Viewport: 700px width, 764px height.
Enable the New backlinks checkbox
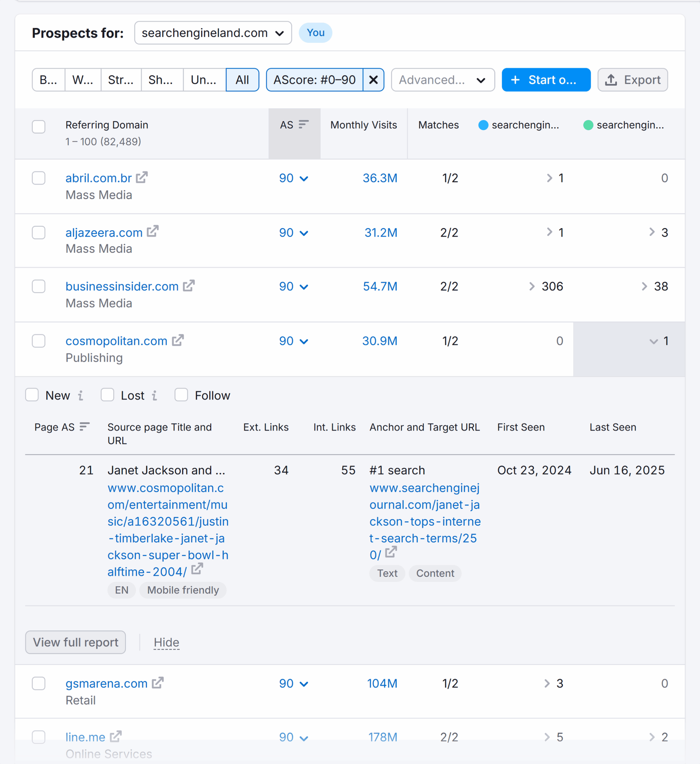[32, 395]
